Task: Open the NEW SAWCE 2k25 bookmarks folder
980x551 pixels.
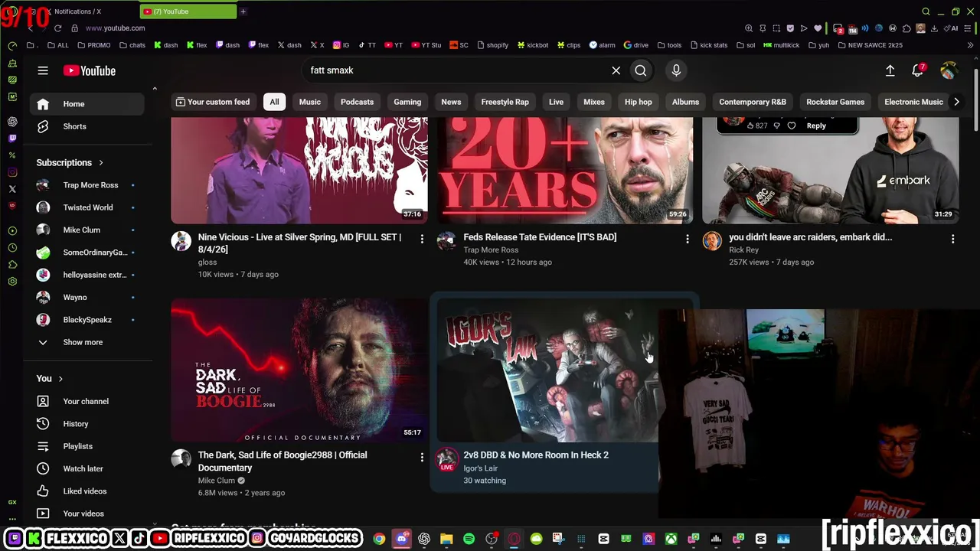Action: tap(870, 45)
